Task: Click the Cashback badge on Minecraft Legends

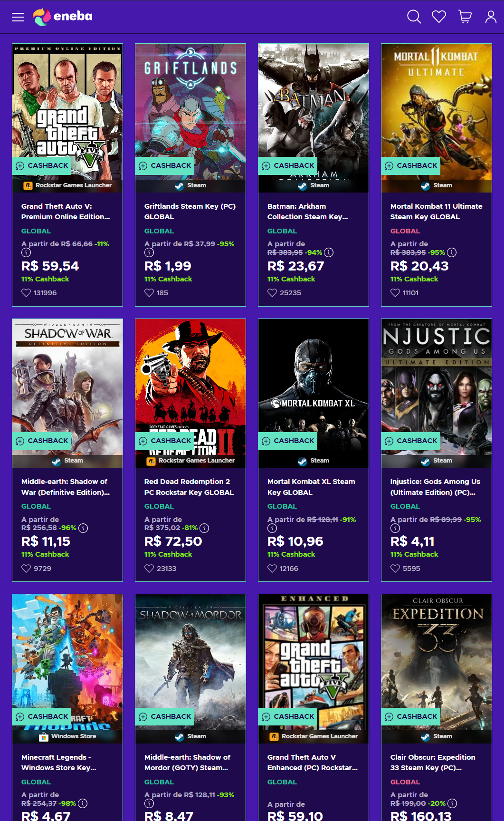Action: coord(42,716)
